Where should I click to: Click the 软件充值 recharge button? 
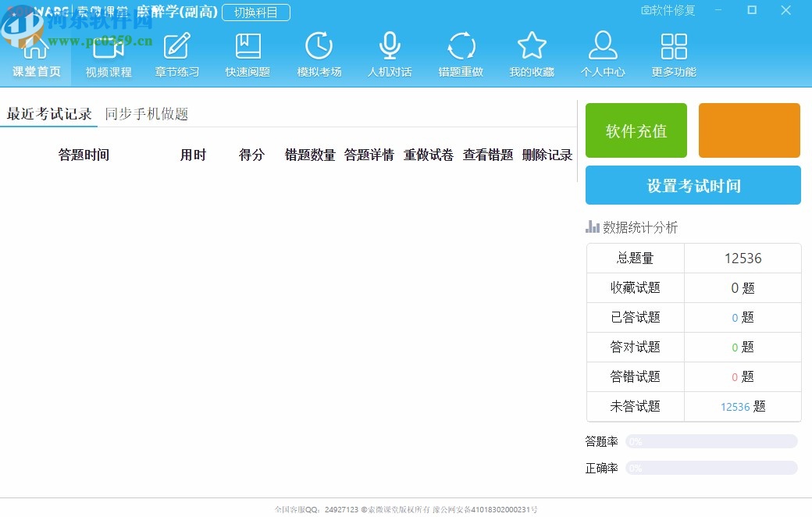coord(636,130)
